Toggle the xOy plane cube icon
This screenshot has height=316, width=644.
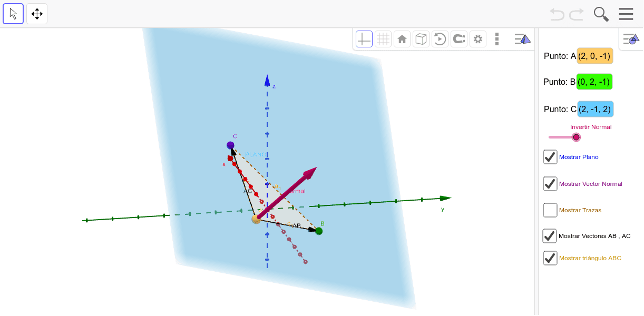(421, 39)
